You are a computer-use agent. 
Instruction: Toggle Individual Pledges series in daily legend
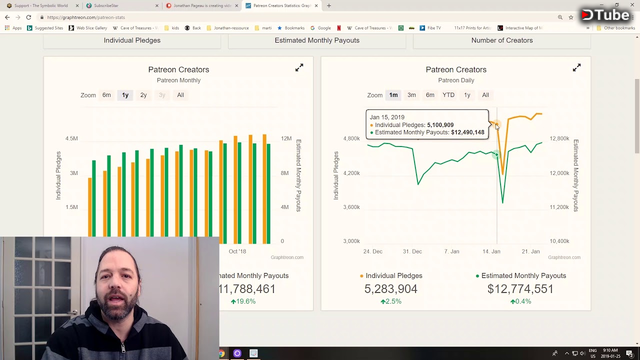[x=391, y=276]
